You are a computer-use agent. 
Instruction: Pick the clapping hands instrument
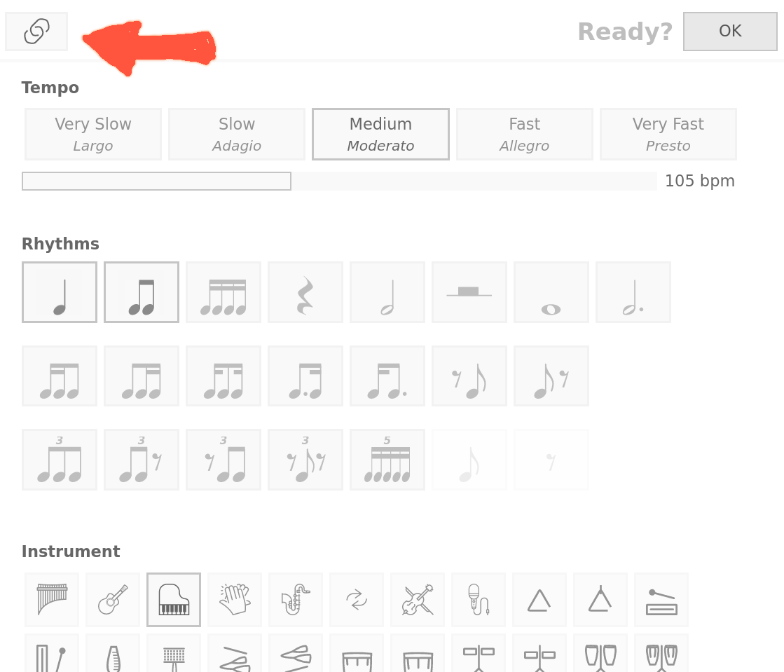(235, 600)
